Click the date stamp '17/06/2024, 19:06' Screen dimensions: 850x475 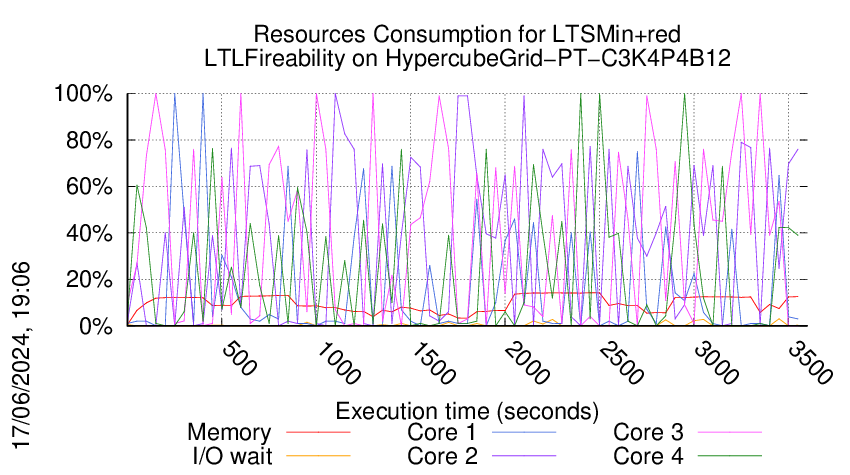(22, 356)
